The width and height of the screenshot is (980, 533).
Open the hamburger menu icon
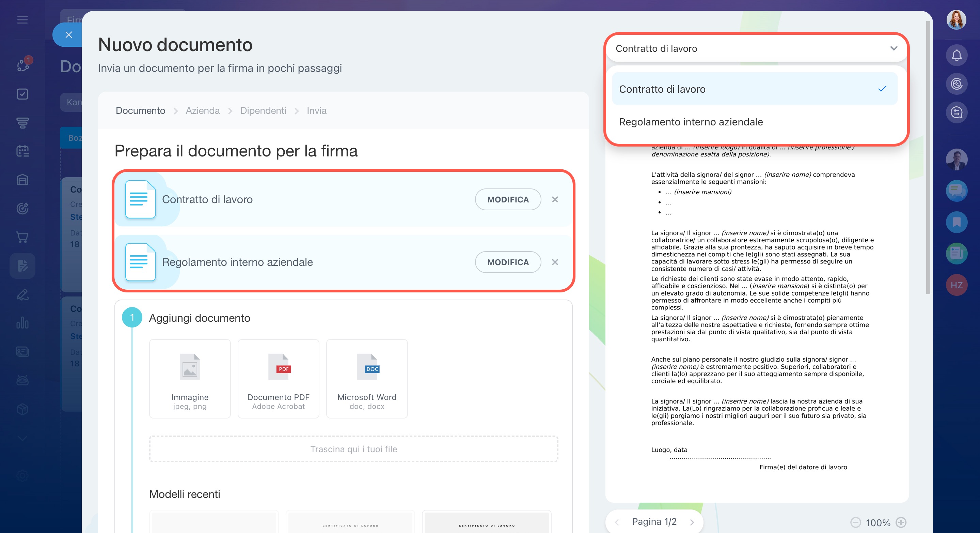tap(22, 20)
